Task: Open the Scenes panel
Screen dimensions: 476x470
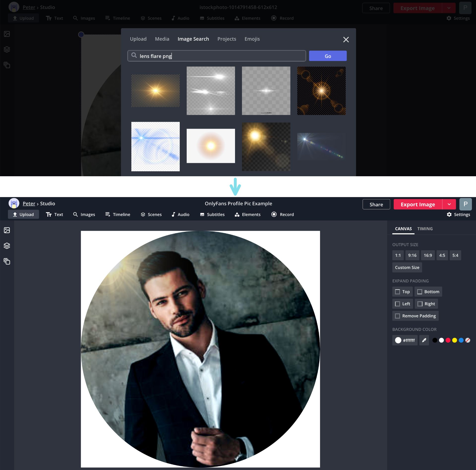Action: click(x=151, y=214)
